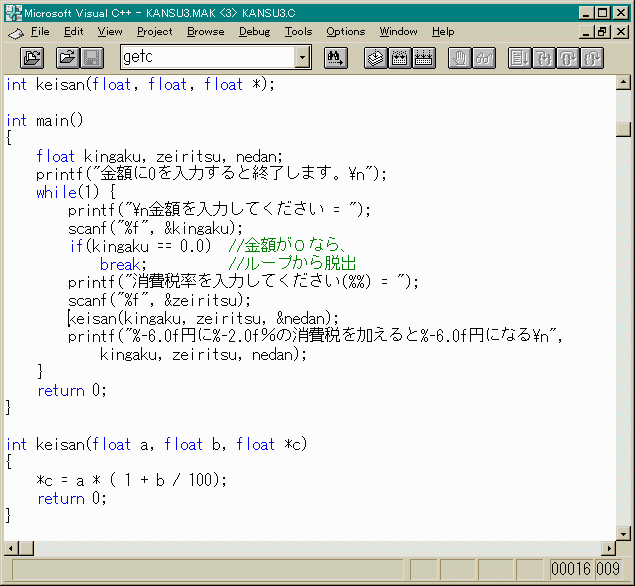The image size is (635, 586).
Task: Open the Browse menu
Action: pos(205,32)
